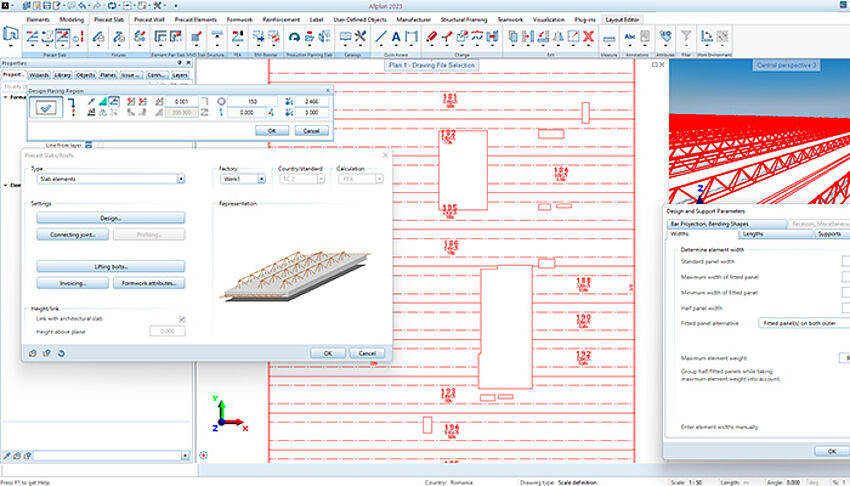Viewport: 850px width, 486px height.
Task: Click Cancel in Precast Slabs/Roofs dialog
Action: (366, 353)
